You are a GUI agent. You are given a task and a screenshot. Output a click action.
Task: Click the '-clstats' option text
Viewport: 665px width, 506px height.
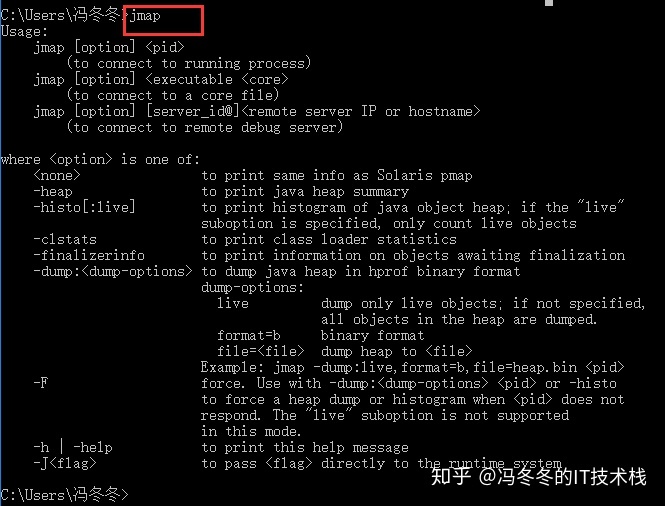(65, 240)
